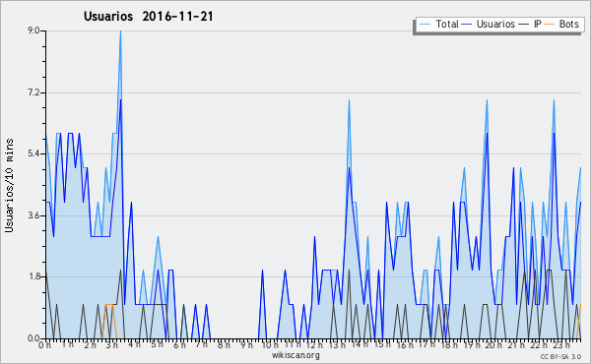The image size is (591, 364).
Task: Click the 'Total' legend entry
Action: click(438, 24)
